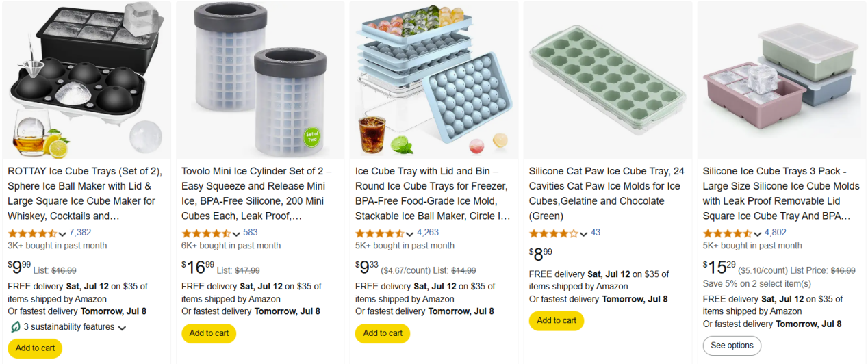Click Tovolo star rating icons
The image size is (868, 364).
(x=205, y=233)
